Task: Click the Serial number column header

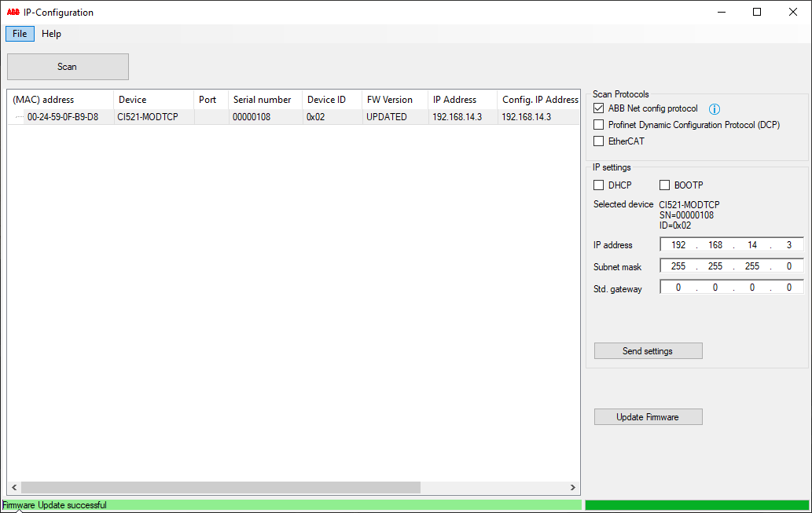Action: coord(264,100)
